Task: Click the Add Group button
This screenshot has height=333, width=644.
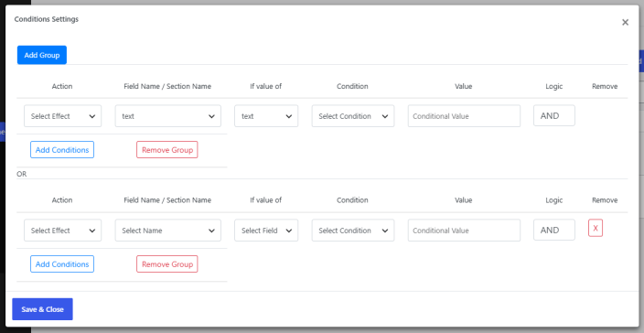Action: (x=42, y=55)
